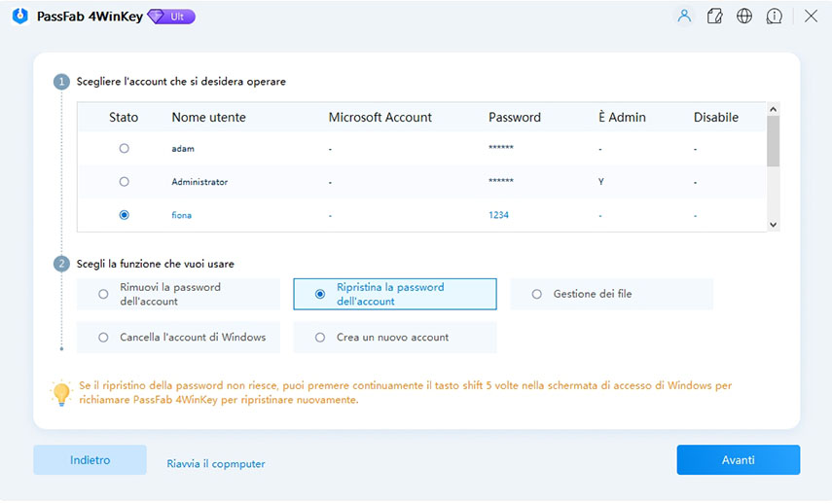Screen dimensions: 832x504
Task: Choose Crea un nuovo account option
Action: click(319, 338)
